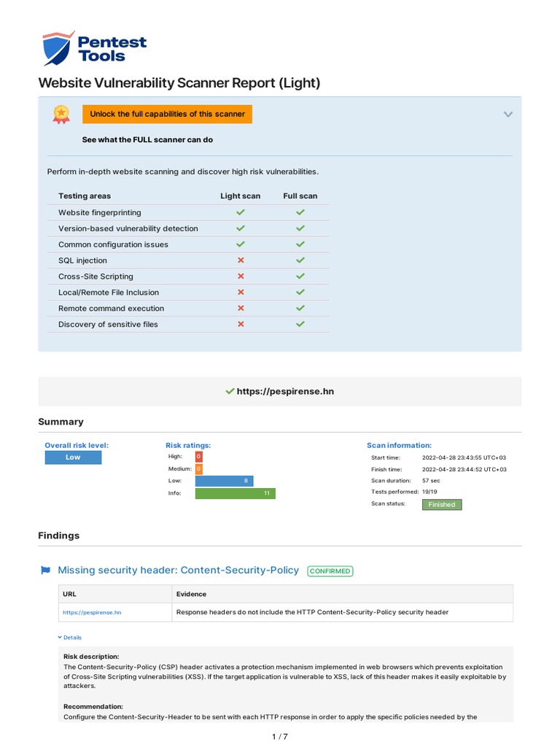
Task: Click Full scan check for Common configuration issues
Action: coord(300,244)
